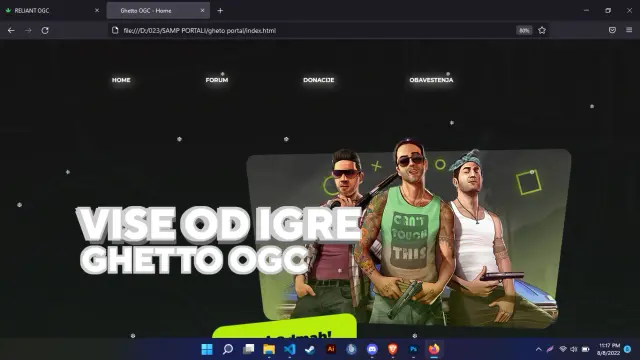640x360 pixels.
Task: Close the RELIANT OGC tab
Action: (x=97, y=10)
